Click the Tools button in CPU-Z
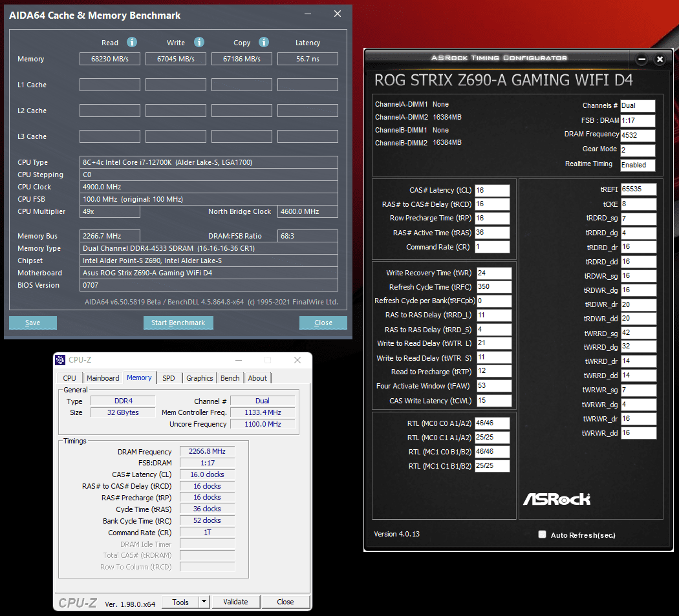The image size is (679, 616). pos(180,602)
